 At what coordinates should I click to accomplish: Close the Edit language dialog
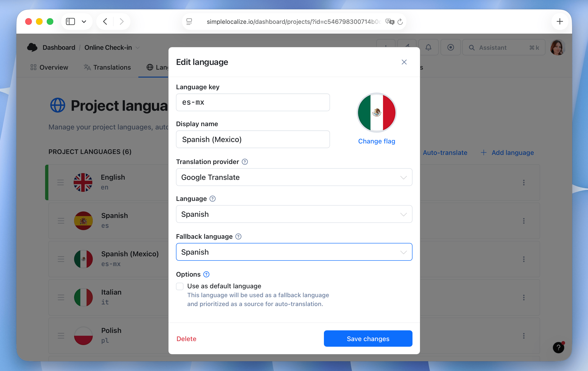point(404,62)
